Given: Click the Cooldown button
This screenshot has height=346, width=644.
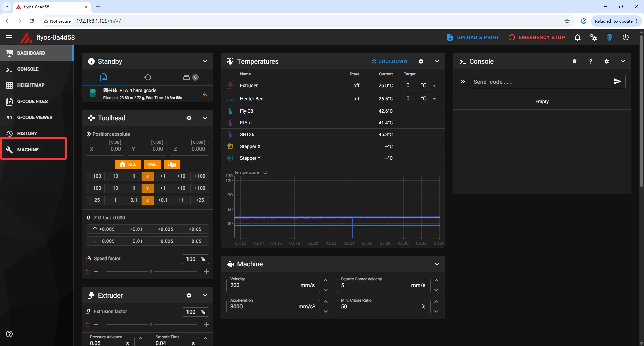Looking at the screenshot, I should coord(389,61).
